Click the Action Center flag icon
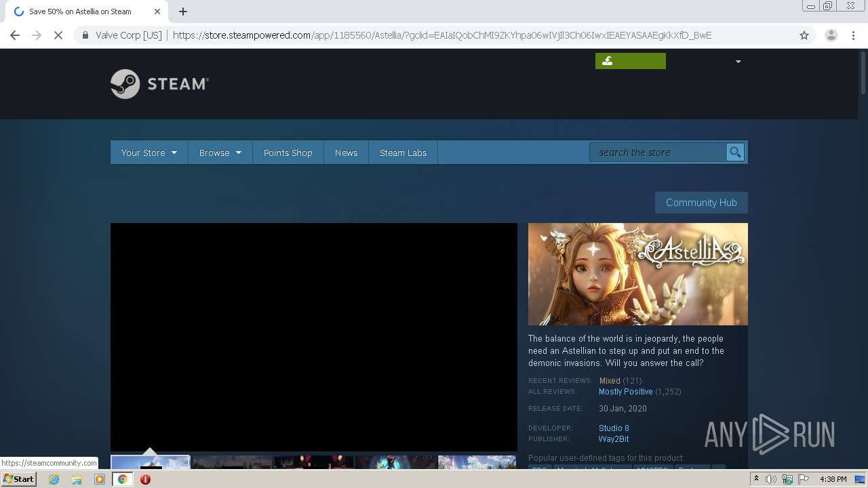Screen dimensions: 868x488 pos(804,479)
